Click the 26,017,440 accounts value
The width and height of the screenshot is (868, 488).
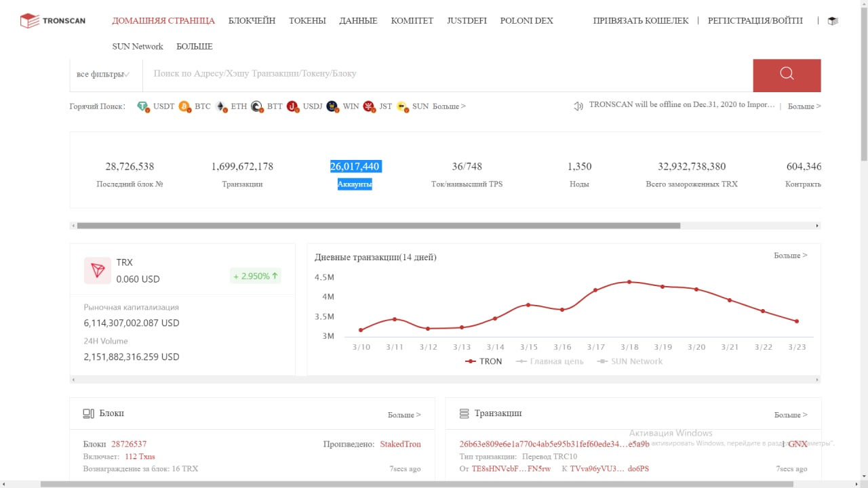[355, 167]
